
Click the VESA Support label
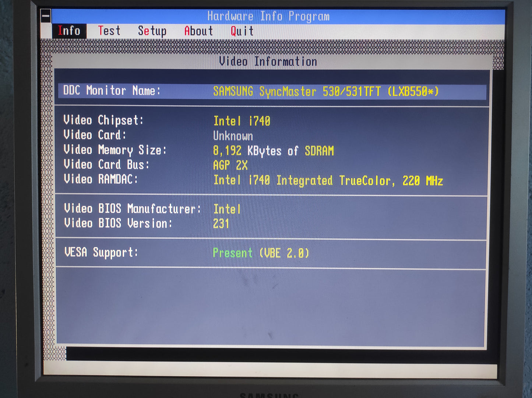coord(101,253)
